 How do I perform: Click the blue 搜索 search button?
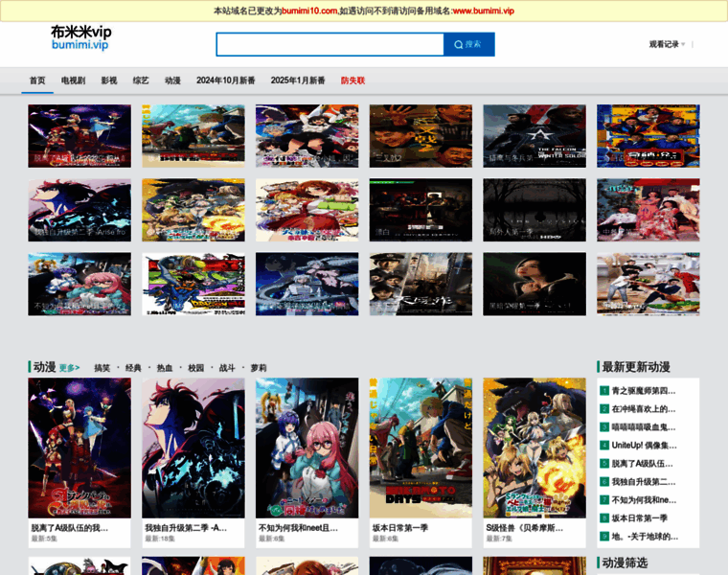click(469, 45)
